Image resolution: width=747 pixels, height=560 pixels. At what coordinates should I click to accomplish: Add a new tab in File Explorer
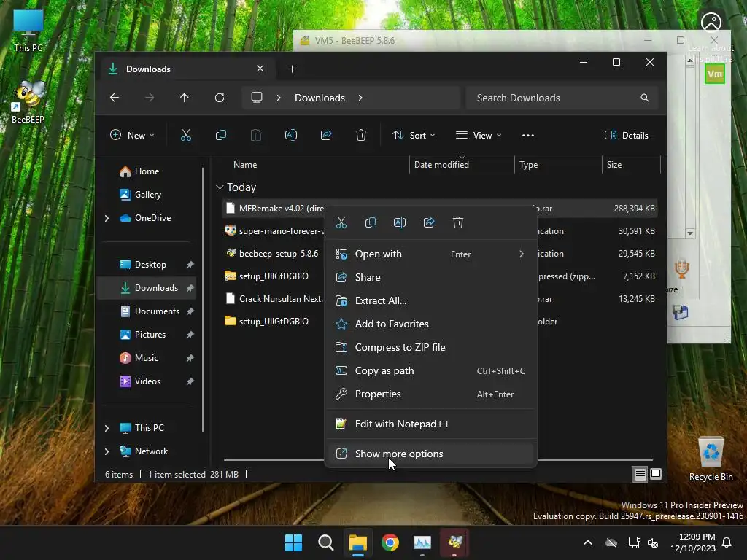point(292,69)
